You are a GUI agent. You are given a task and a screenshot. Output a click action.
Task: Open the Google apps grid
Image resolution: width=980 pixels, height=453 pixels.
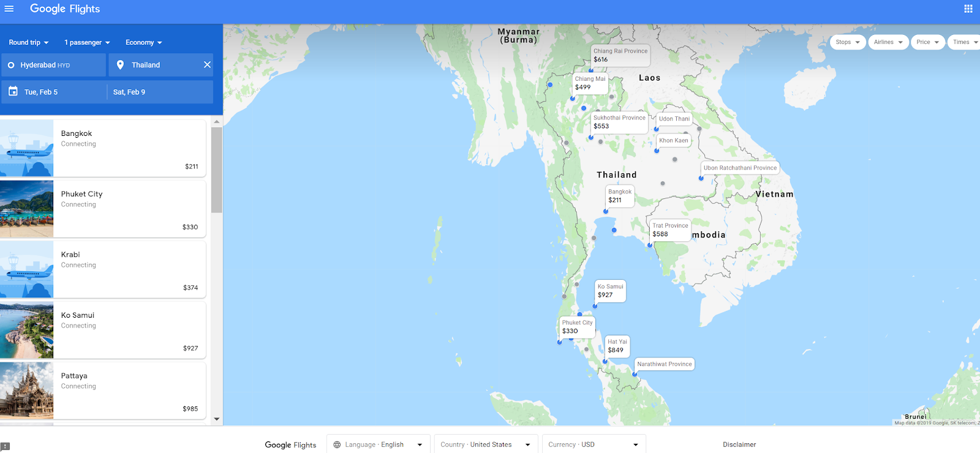point(968,9)
